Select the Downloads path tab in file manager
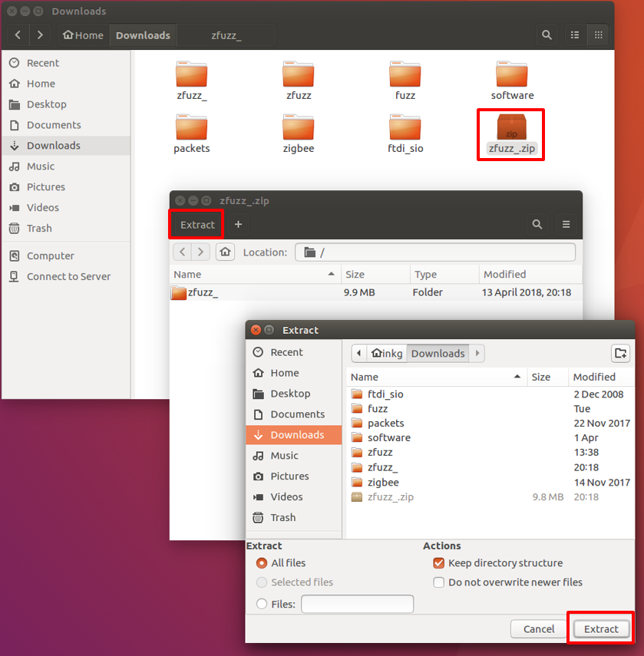Screen dimensions: 644x656 (143, 35)
